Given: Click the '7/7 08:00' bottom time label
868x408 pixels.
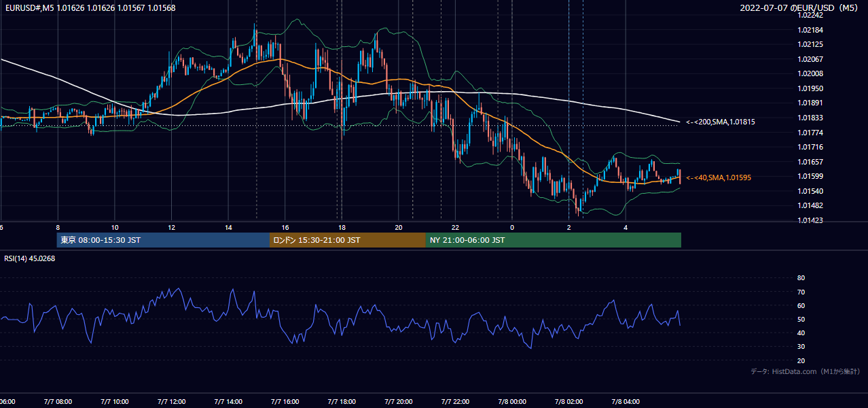Looking at the screenshot, I should tap(57, 402).
